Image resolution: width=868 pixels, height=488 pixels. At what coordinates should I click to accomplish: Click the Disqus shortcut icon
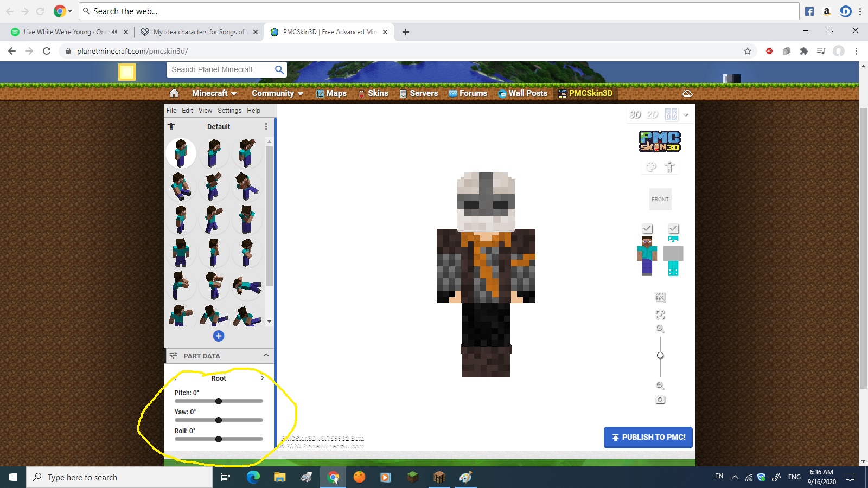(845, 11)
